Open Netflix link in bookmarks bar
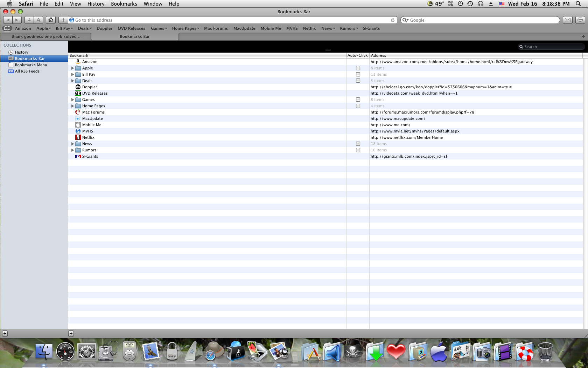This screenshot has width=588, height=368. [309, 28]
